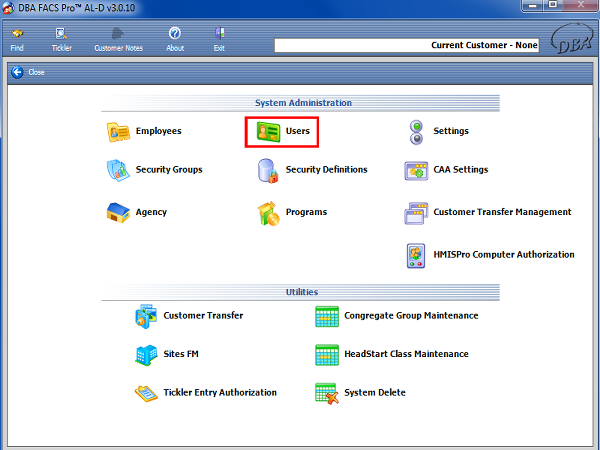Open Congregate Group Maintenance calendar icon
Viewport: 600px width, 450px height.
(x=327, y=316)
